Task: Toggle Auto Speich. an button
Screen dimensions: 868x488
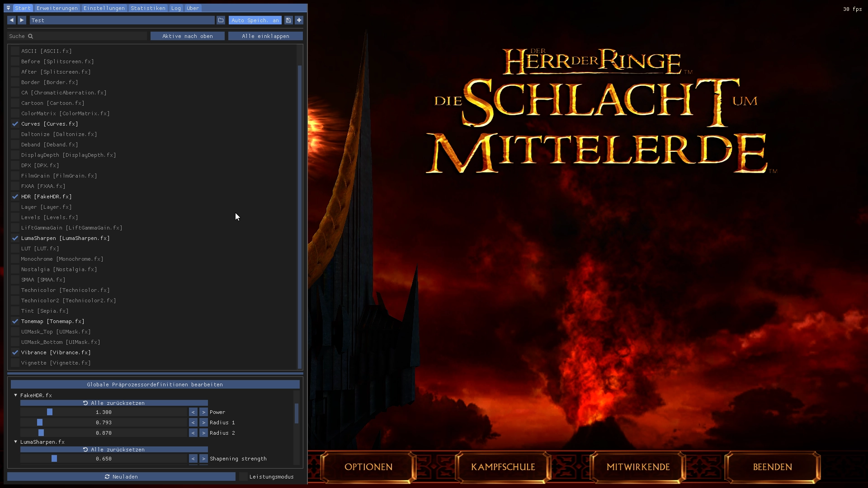Action: pyautogui.click(x=255, y=20)
